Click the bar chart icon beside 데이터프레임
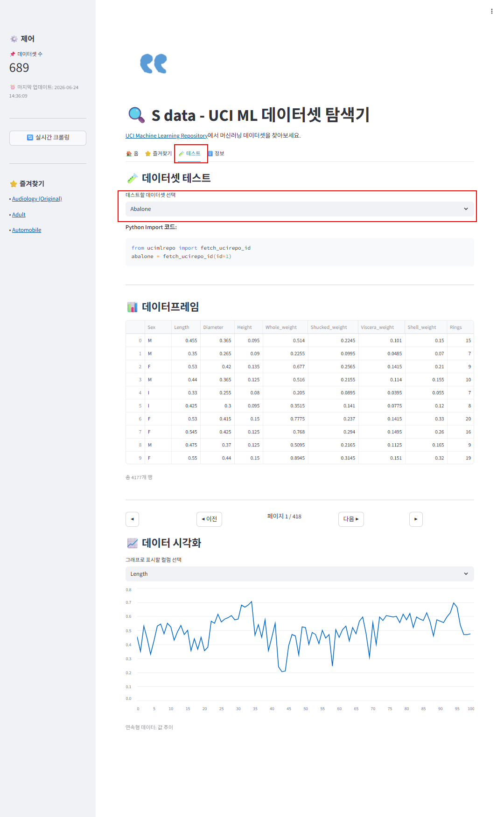Viewport: 504px width, 817px height. (x=133, y=307)
